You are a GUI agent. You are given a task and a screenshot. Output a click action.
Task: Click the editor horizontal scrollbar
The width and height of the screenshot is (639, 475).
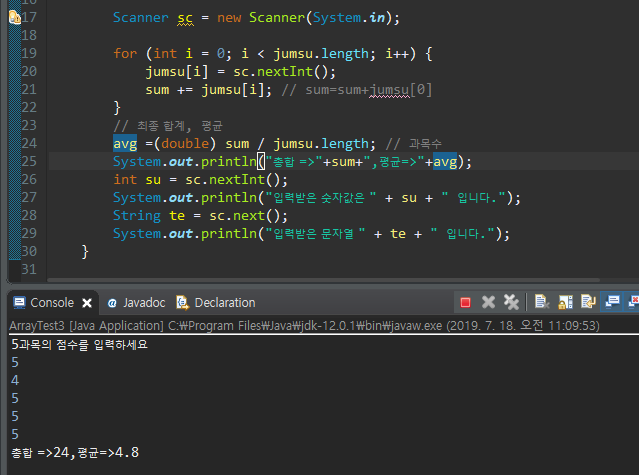pyautogui.click(x=323, y=280)
